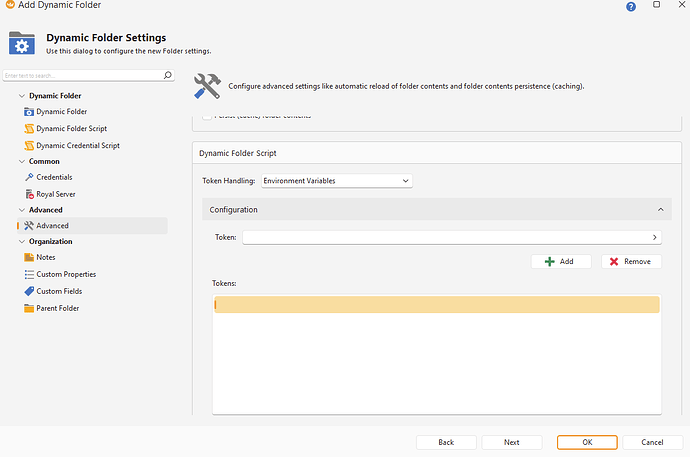Toggle the Persist (cache) folder contents checkbox

(x=207, y=117)
